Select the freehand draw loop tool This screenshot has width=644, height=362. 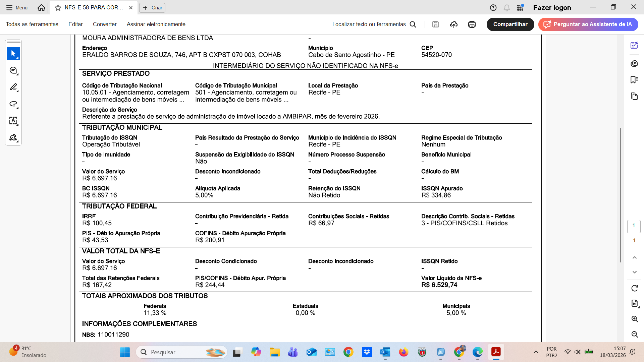click(x=13, y=104)
